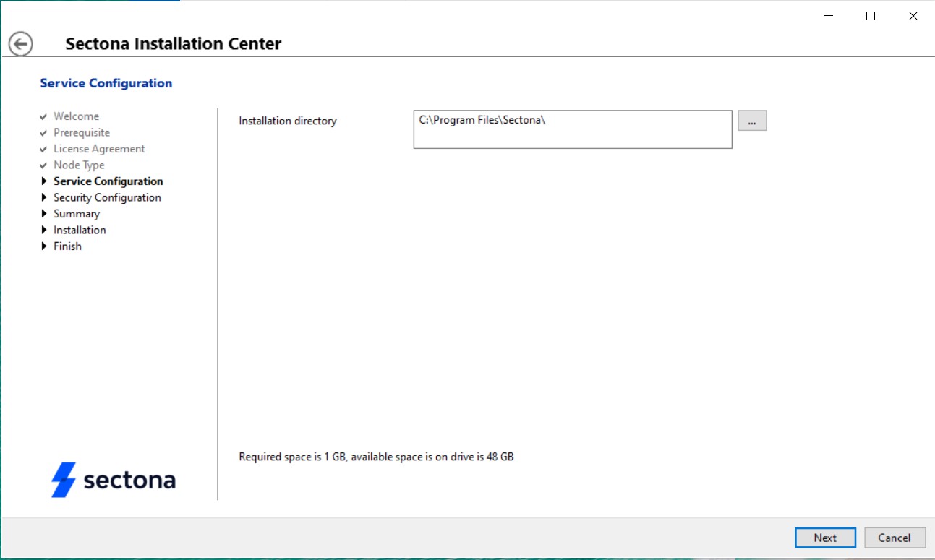
Task: Jump to the Summary step
Action: [x=77, y=214]
